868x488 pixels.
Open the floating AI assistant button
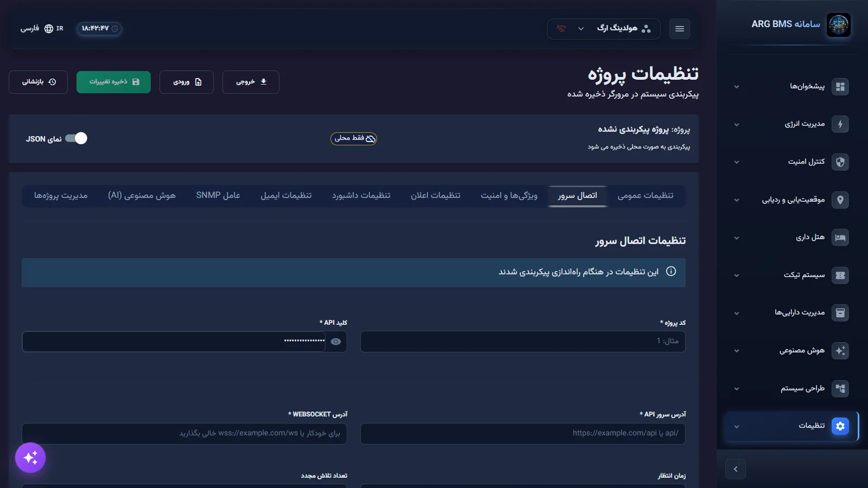click(30, 458)
